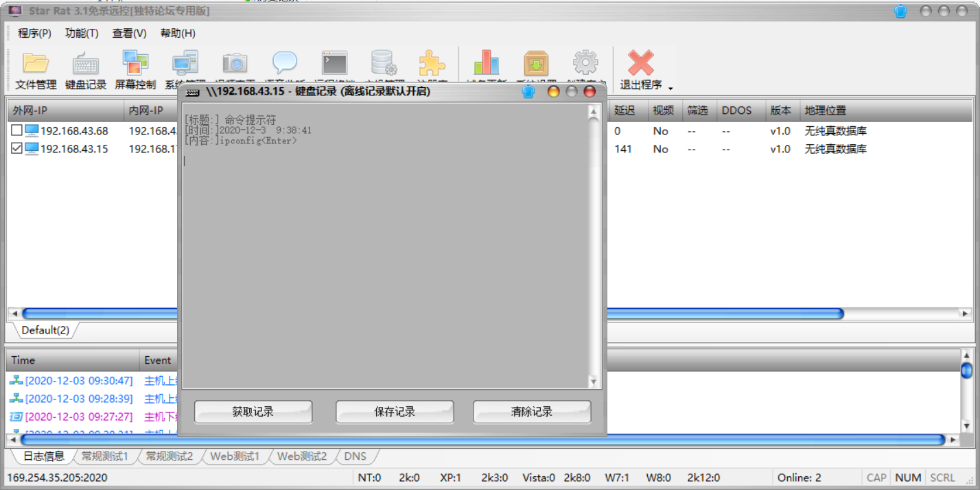
Task: Click the 169.254.35.205:2020 status bar entry
Action: coord(57,478)
